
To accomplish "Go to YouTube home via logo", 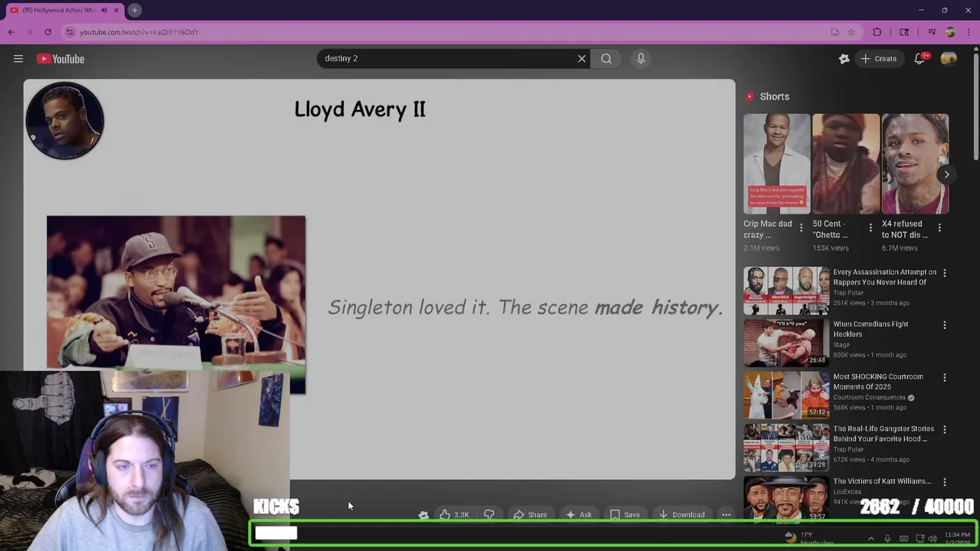I will click(60, 59).
